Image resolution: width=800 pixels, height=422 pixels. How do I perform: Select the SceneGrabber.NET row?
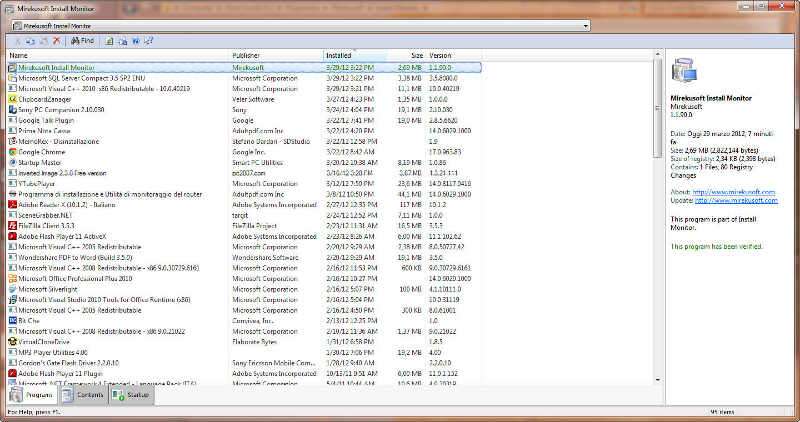click(244, 215)
